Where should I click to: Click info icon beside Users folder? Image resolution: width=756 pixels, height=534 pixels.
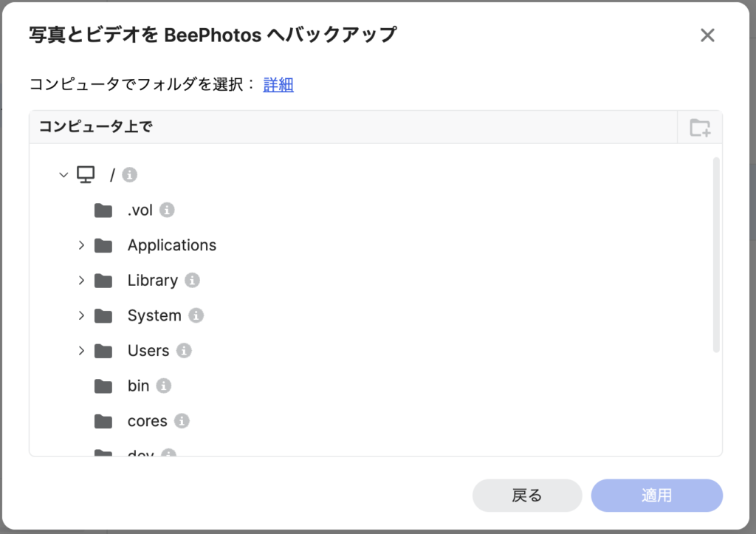click(x=184, y=351)
